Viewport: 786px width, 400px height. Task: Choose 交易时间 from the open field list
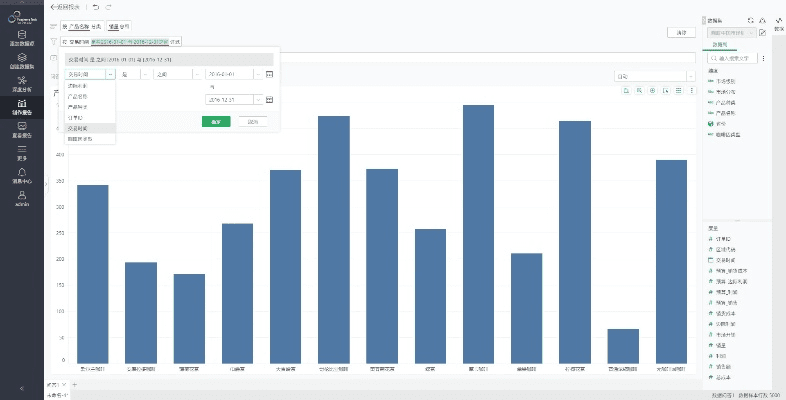(x=77, y=128)
